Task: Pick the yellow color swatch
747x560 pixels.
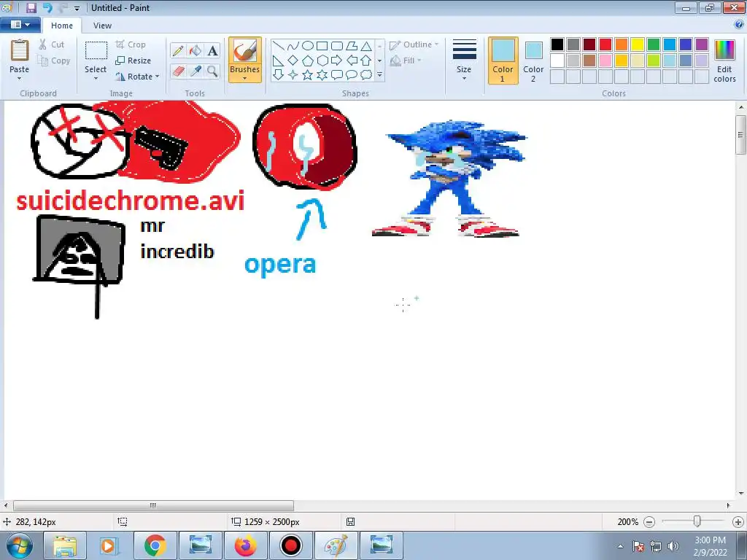Action: (x=638, y=44)
